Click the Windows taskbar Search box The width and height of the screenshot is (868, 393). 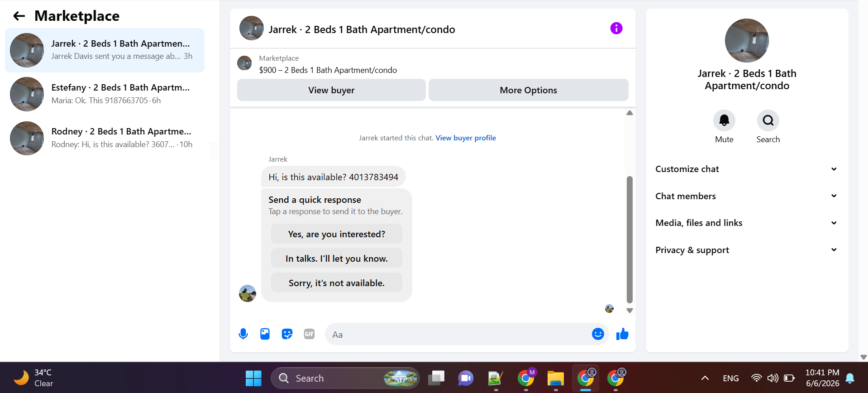click(345, 378)
